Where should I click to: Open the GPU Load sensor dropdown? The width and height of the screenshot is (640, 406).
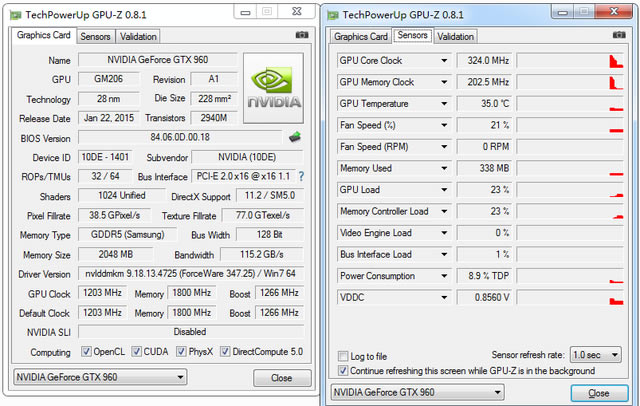[444, 190]
